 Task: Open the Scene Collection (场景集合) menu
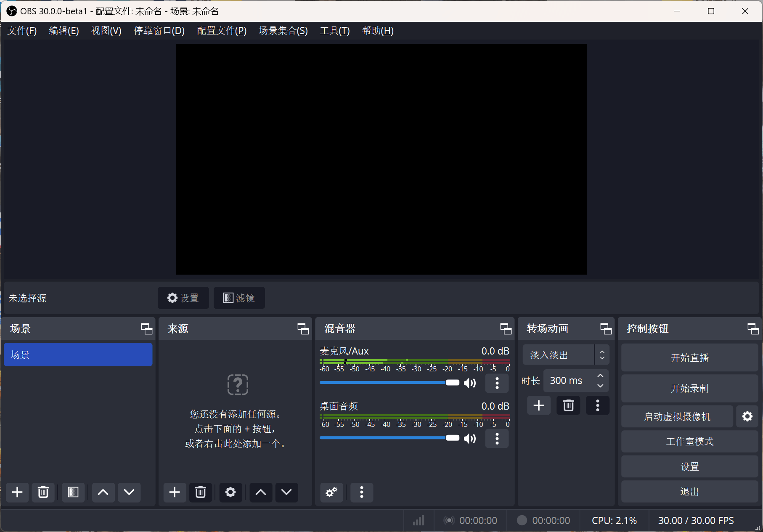coord(283,31)
